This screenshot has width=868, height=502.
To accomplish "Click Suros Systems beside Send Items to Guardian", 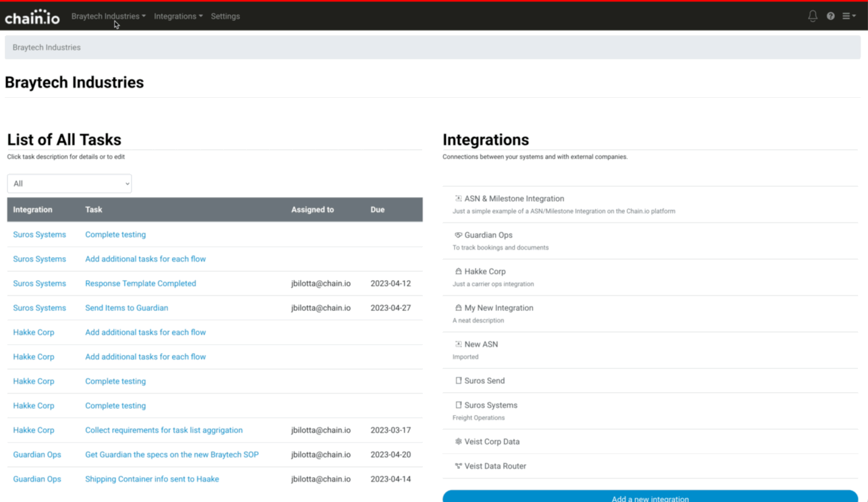I will (39, 308).
